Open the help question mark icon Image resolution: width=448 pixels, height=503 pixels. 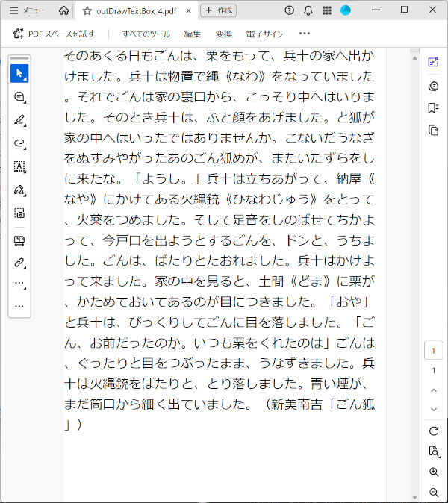coord(289,10)
